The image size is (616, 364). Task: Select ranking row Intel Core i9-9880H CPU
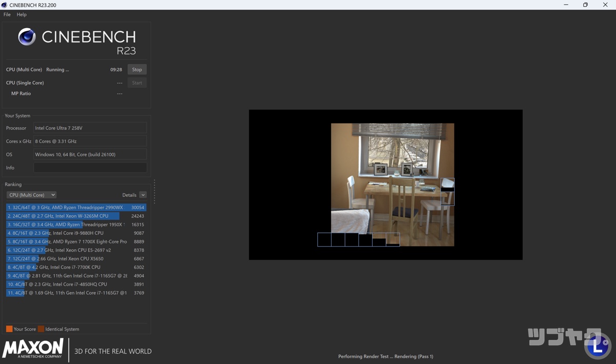click(76, 233)
